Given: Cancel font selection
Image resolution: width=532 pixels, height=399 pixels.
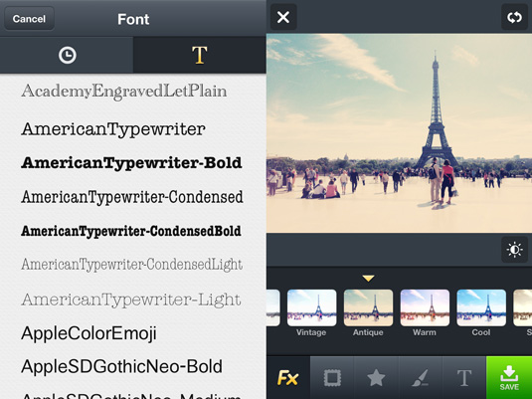Looking at the screenshot, I should (29, 18).
